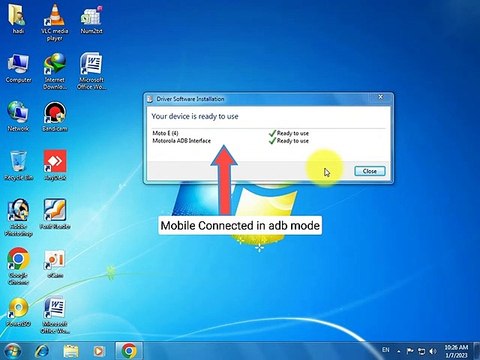Click Ready to use beside Moto E (4)
480x360 pixels.
tap(289, 133)
